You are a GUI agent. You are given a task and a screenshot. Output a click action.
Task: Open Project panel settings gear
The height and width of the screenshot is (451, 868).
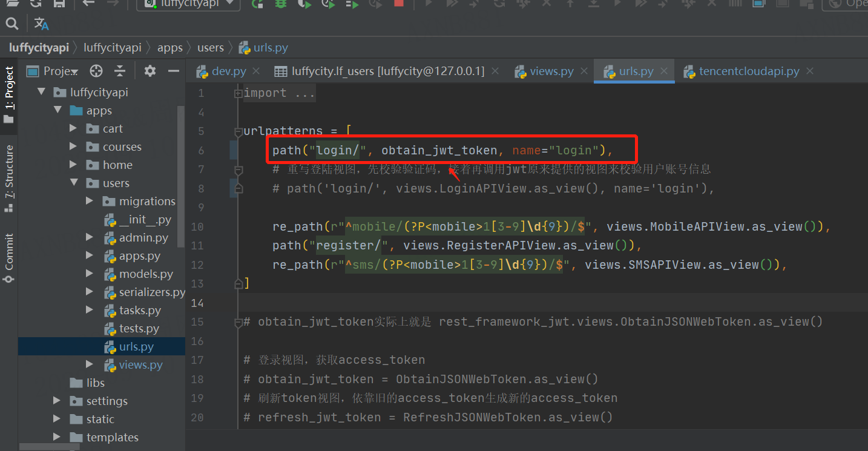click(x=150, y=71)
